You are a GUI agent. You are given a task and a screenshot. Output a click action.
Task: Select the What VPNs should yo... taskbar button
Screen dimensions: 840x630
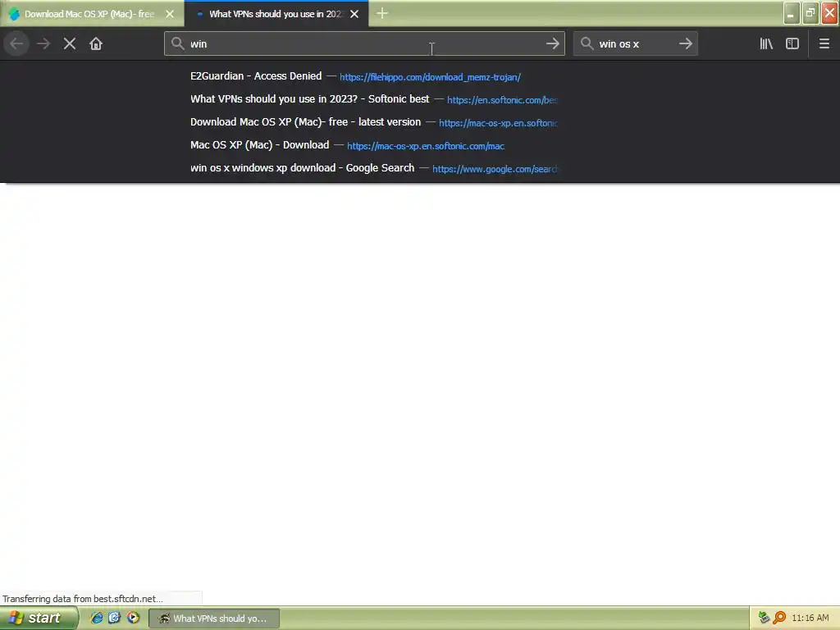(x=214, y=619)
